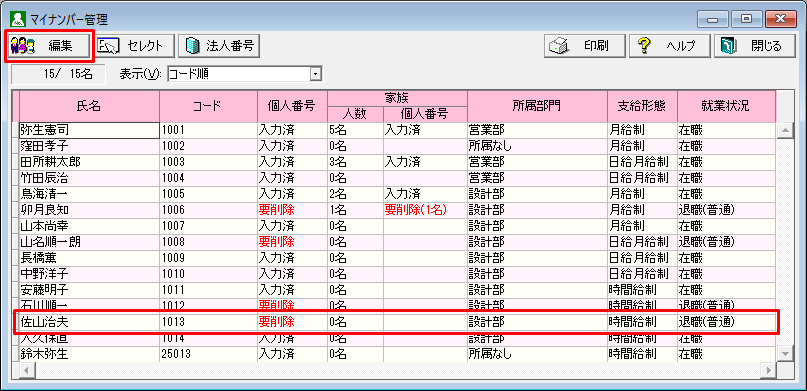Click the 編集 (Edit) button
The image size is (807, 391).
pos(49,46)
